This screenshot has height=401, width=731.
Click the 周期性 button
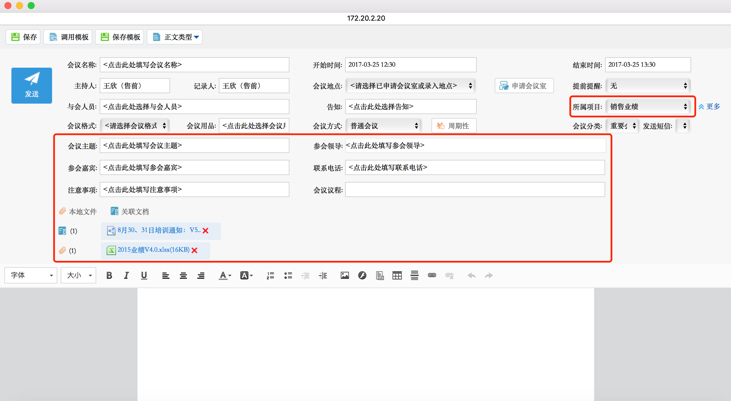tap(454, 126)
